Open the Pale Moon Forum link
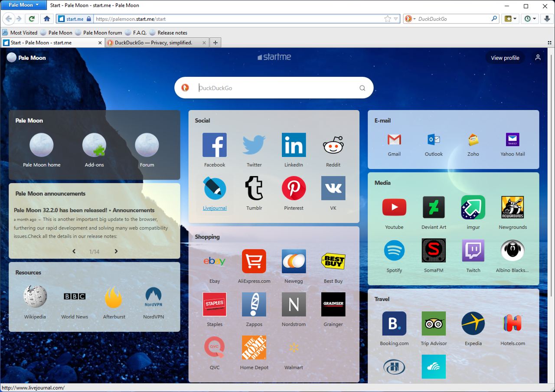The image size is (555, 392). point(147,165)
